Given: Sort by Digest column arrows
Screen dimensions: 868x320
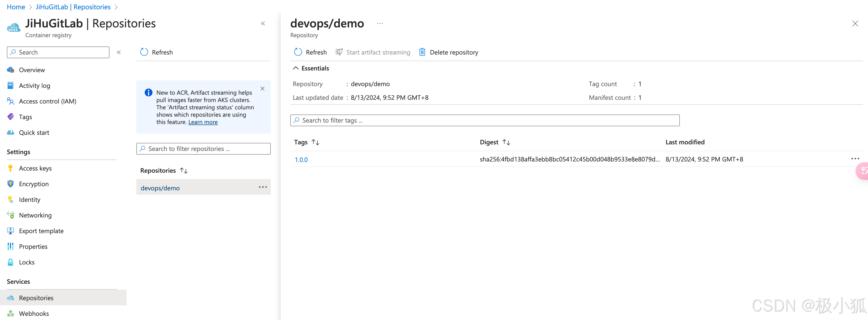Looking at the screenshot, I should [x=506, y=142].
